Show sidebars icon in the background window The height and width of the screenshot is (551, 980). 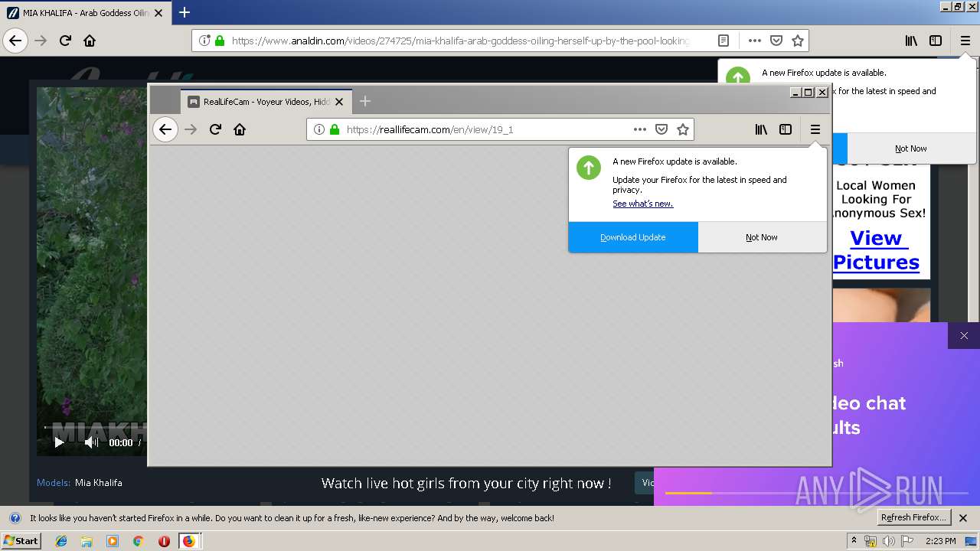[936, 41]
